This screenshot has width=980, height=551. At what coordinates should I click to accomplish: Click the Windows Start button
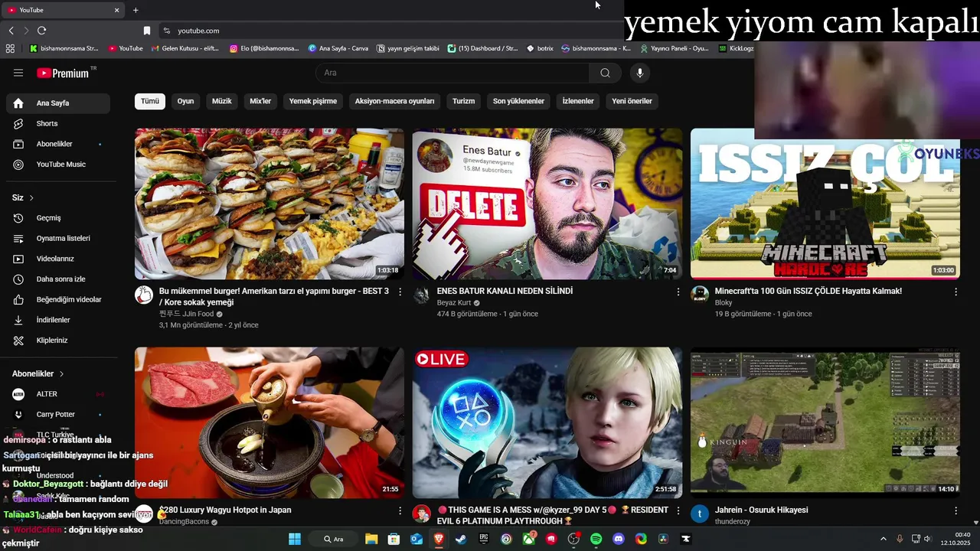click(x=295, y=539)
